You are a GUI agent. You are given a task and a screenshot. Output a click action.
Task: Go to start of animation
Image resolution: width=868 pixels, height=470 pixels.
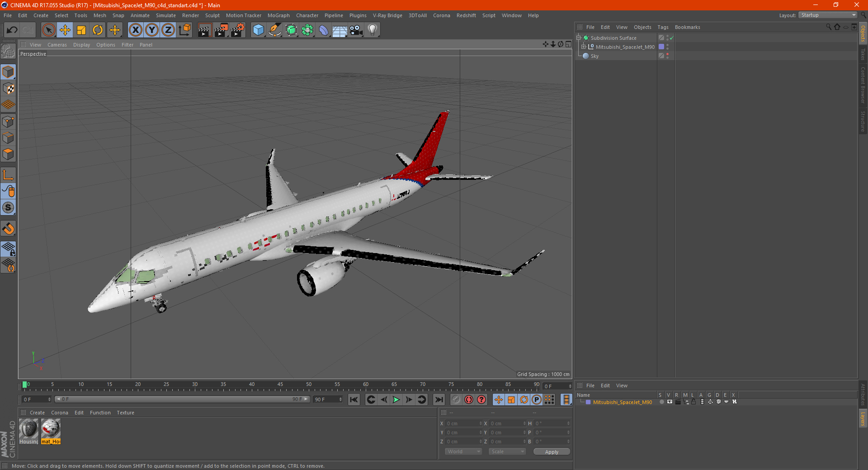[x=354, y=399]
